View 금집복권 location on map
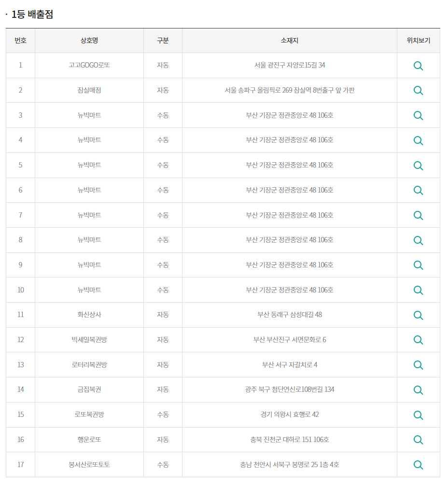The width and height of the screenshot is (448, 485). click(418, 390)
